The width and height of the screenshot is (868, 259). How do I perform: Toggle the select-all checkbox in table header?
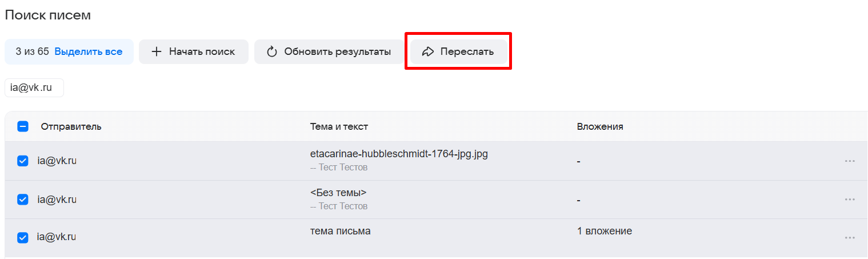(x=23, y=126)
